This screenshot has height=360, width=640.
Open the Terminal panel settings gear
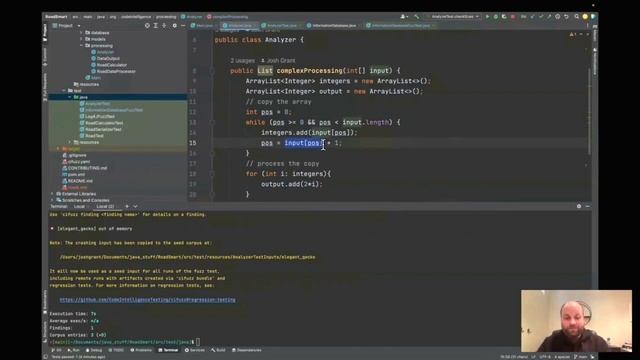[579, 207]
